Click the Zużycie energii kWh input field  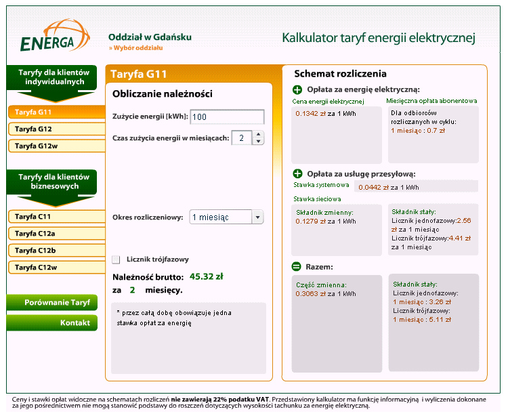[x=227, y=117]
